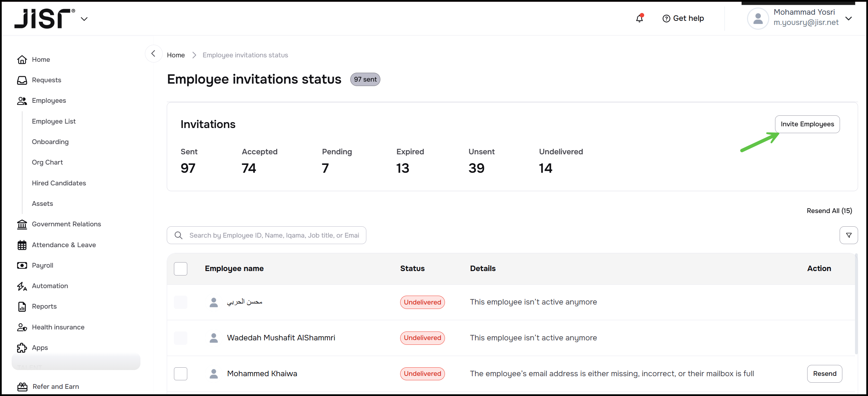Open the Mohammad Yosri account dropdown
Viewport: 868px width, 396px height.
(849, 18)
